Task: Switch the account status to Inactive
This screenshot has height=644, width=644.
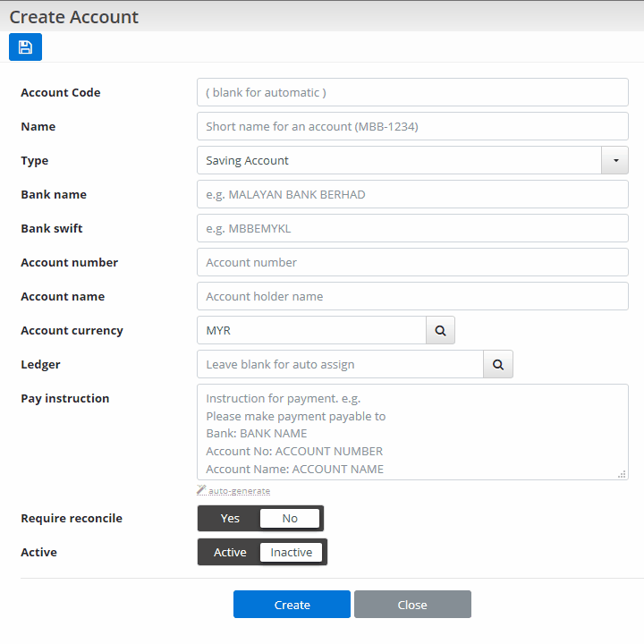Action: pyautogui.click(x=292, y=553)
